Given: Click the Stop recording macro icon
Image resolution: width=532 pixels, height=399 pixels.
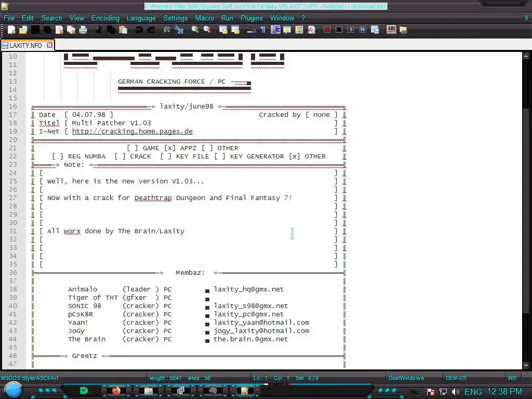Looking at the screenshot, I should pyautogui.click(x=339, y=30).
